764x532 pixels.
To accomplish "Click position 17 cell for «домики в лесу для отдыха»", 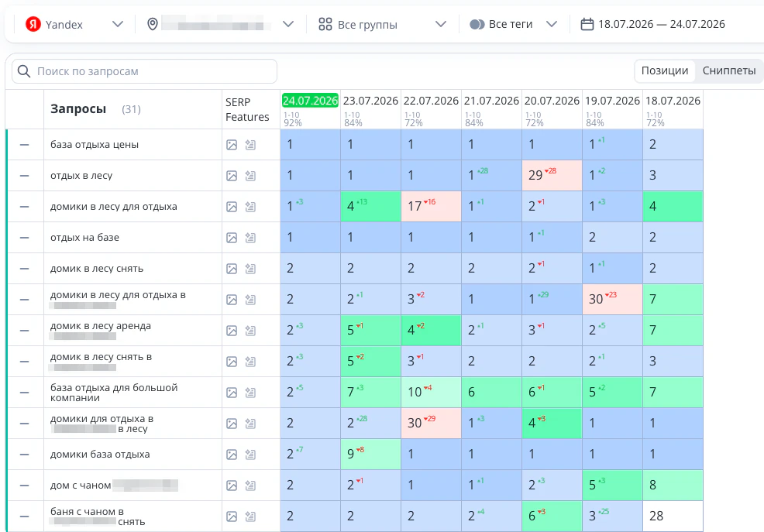I will (x=431, y=207).
